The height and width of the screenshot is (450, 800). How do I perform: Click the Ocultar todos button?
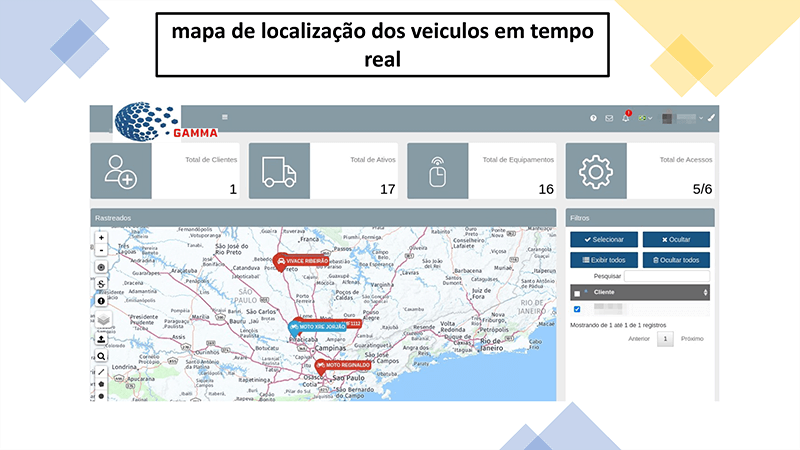[x=676, y=260]
